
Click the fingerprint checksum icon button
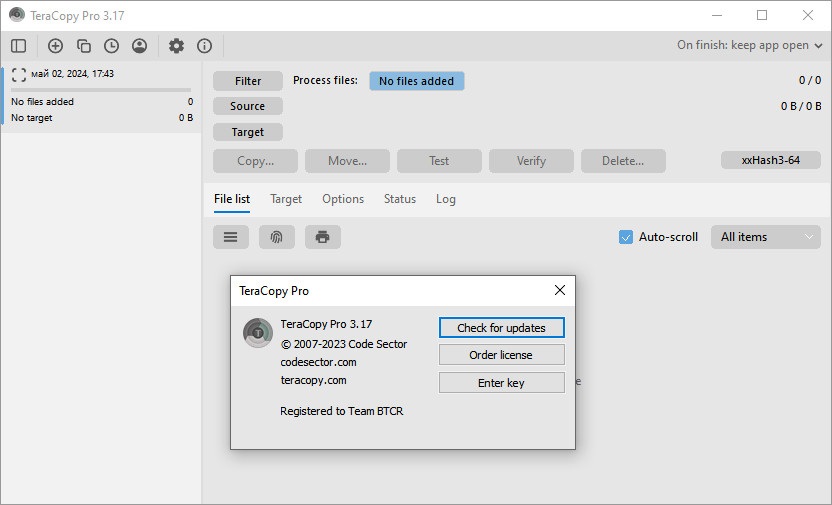pyautogui.click(x=276, y=237)
